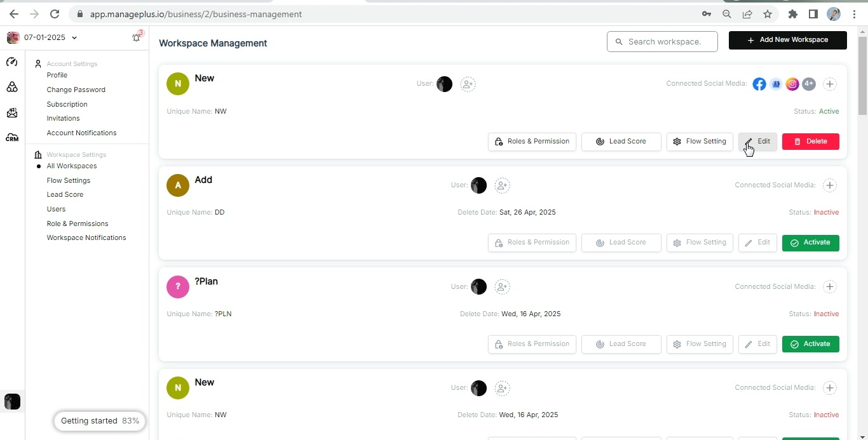
Task: Open the notification bell with badge
Action: click(x=137, y=37)
